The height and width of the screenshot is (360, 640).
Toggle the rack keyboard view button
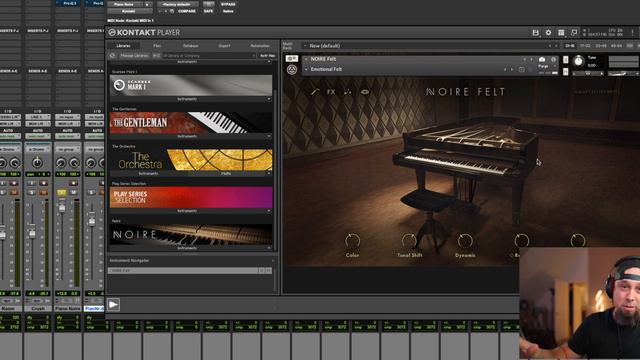292,59
